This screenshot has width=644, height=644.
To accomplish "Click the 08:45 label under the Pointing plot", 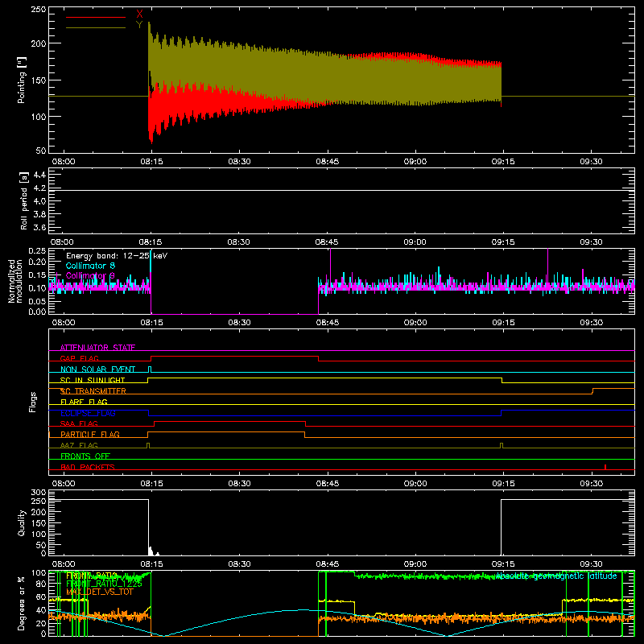I will tap(328, 162).
